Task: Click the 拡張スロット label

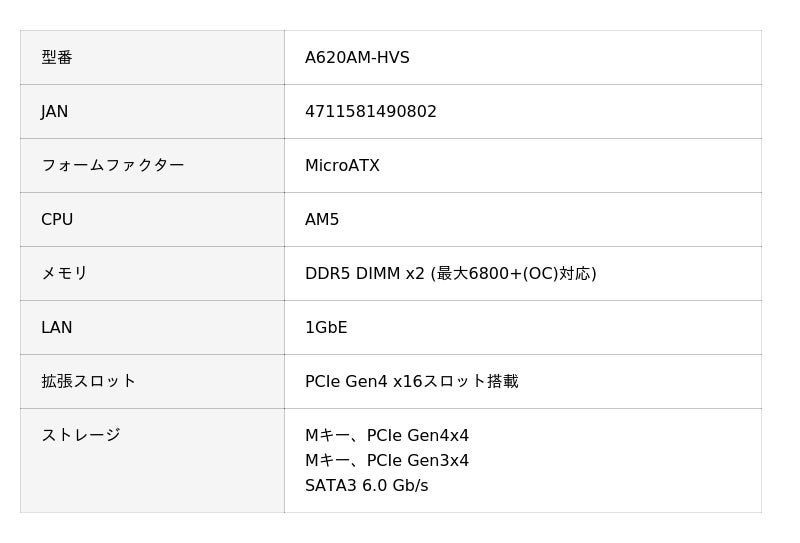Action: [88, 382]
